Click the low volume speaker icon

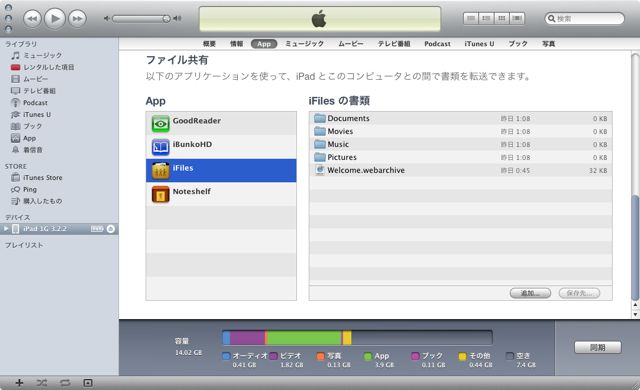point(107,19)
